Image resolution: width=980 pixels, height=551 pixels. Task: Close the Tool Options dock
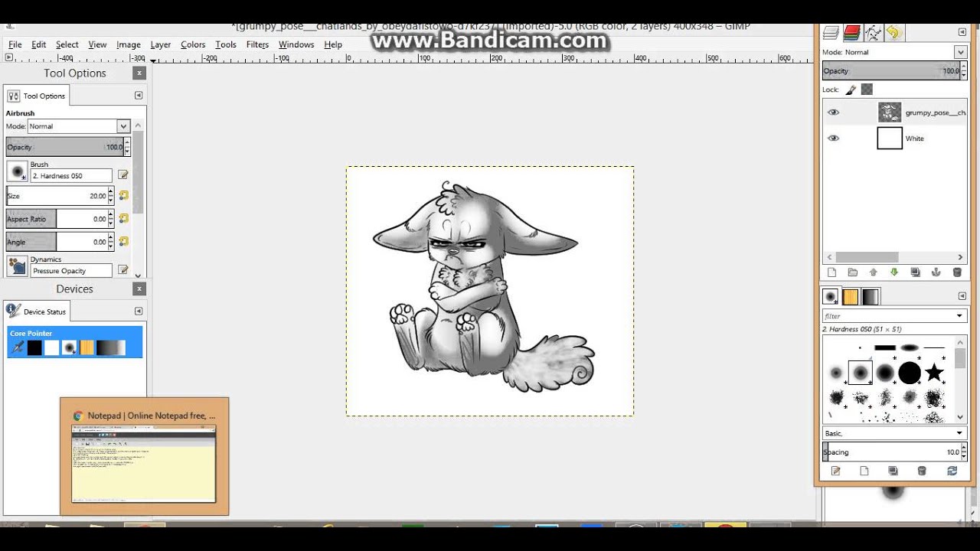coord(139,73)
